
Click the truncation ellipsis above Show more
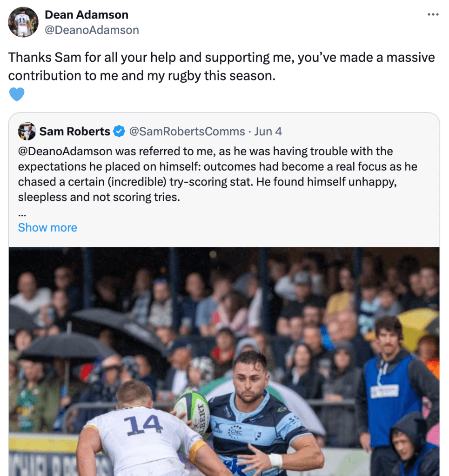(x=22, y=215)
